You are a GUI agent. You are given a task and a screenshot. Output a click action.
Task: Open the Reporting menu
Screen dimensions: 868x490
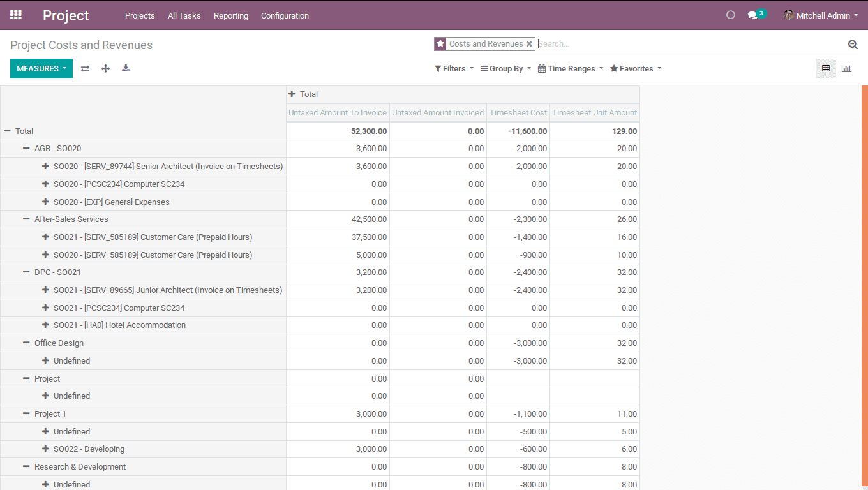point(231,15)
